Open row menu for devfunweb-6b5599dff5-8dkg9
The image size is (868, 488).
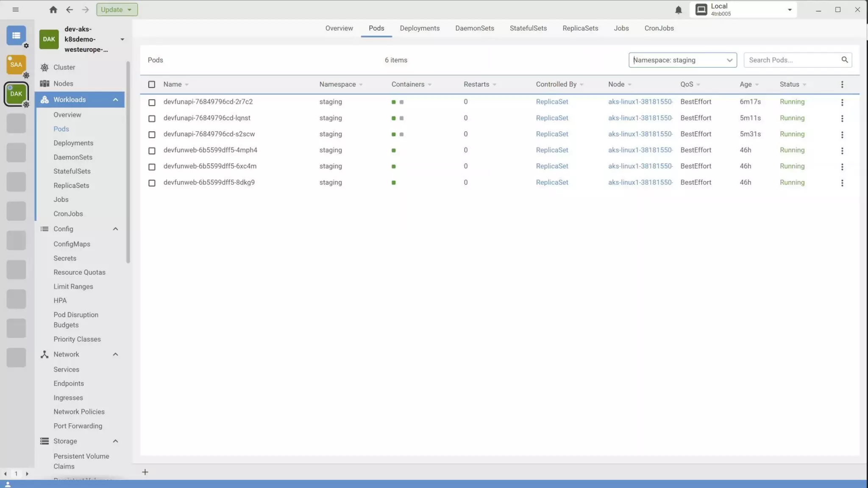842,183
